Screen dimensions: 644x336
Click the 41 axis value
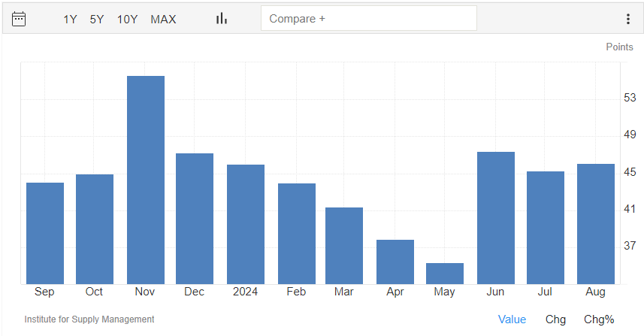(x=630, y=209)
